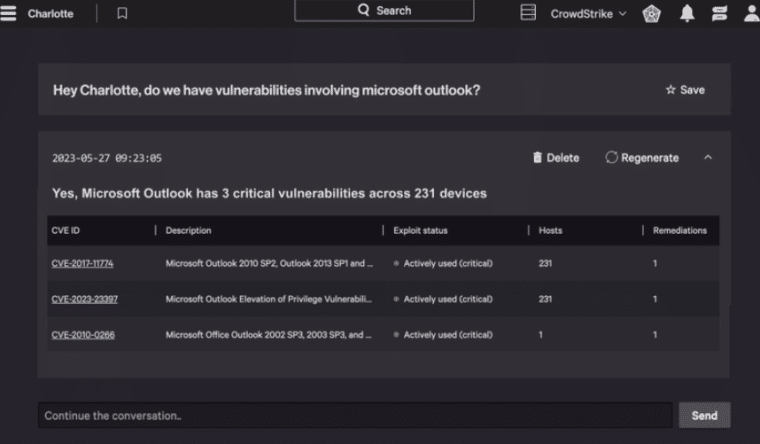Screen dimensions: 760x444
Task: Click the remediations count for CVE-2010-0266
Action: pyautogui.click(x=655, y=335)
